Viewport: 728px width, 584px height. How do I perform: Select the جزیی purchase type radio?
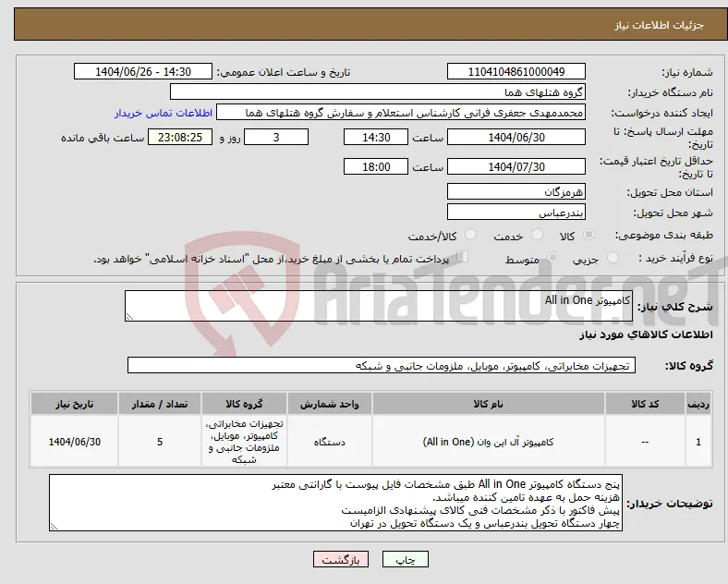(x=613, y=257)
